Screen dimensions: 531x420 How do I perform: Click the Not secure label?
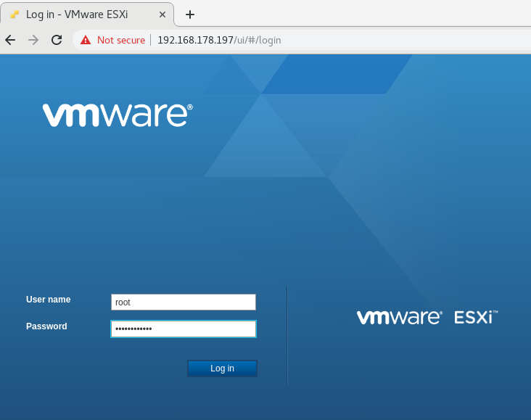[121, 40]
